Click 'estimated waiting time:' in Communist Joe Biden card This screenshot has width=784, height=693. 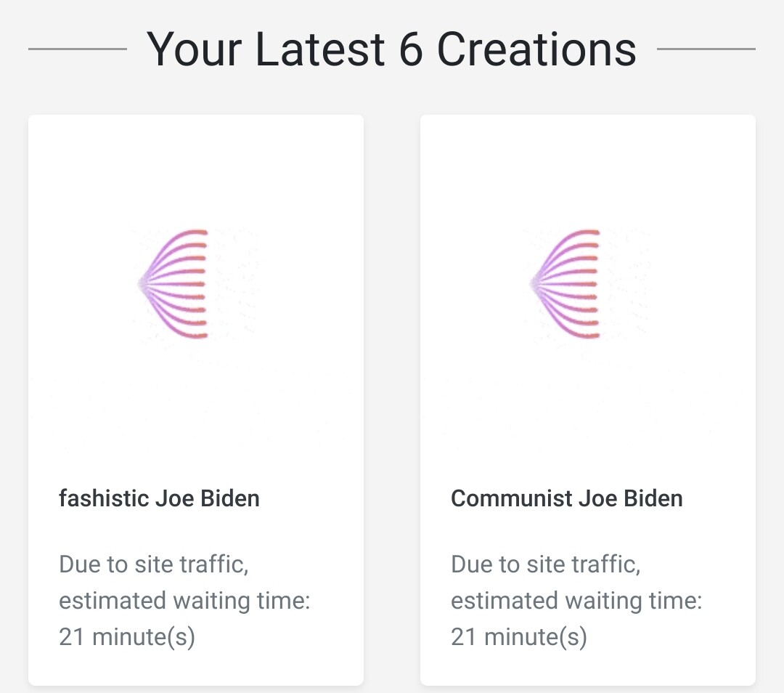click(576, 601)
